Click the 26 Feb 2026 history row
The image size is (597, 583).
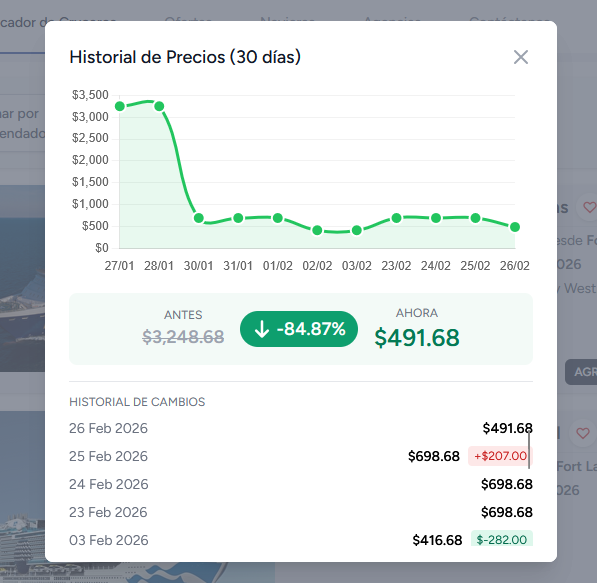[x=301, y=428]
